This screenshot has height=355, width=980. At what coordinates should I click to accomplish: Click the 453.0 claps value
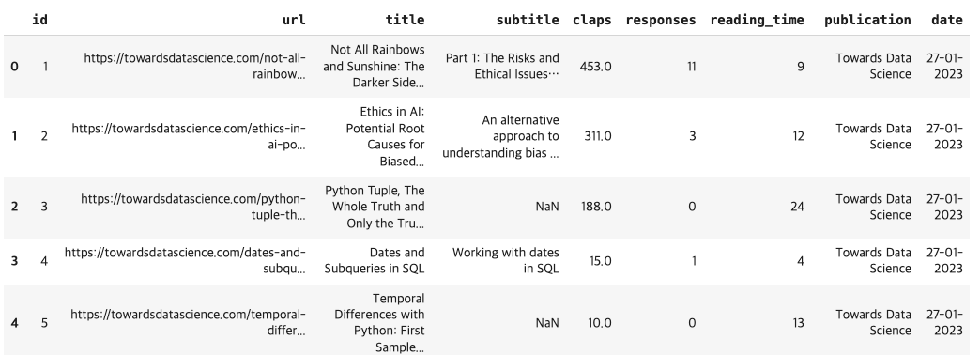pyautogui.click(x=596, y=67)
